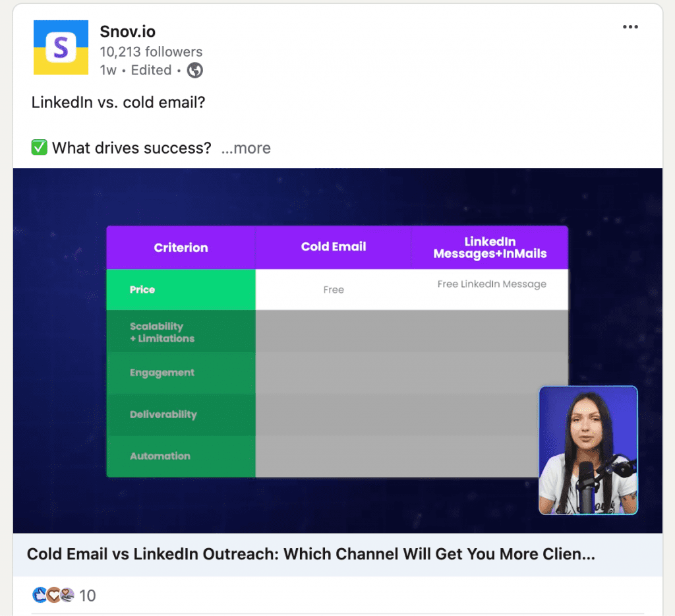This screenshot has width=675, height=616.
Task: Click the globe post-visibility icon
Action: click(x=194, y=69)
